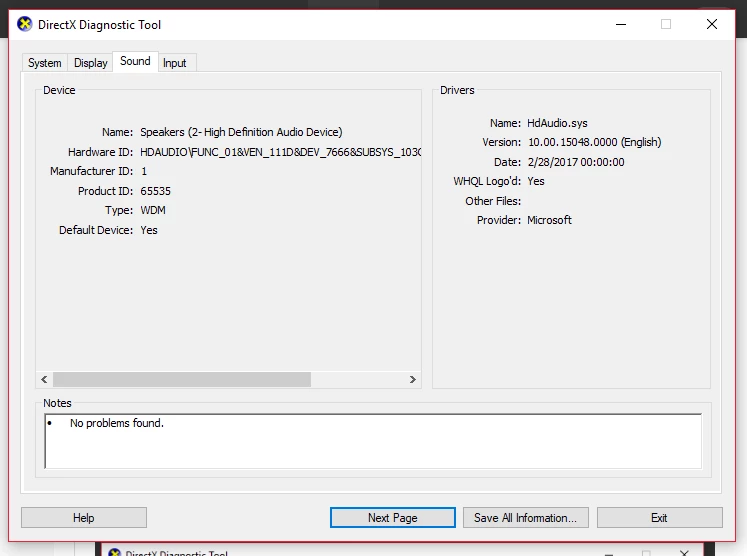
Task: Click the Device pane horizontal scrollbar thumb
Action: [182, 379]
